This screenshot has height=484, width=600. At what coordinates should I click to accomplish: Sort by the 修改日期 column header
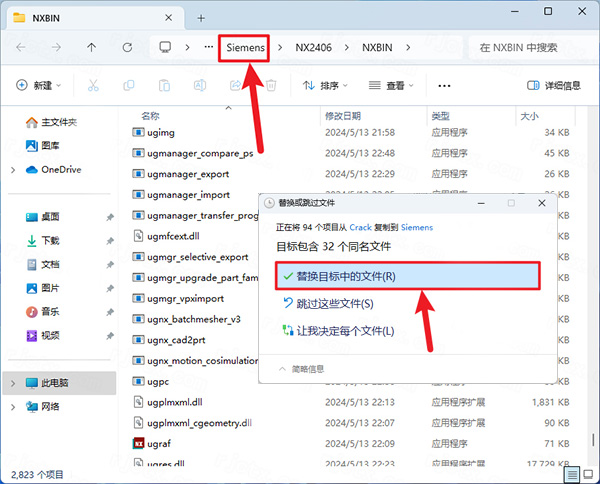coord(343,116)
